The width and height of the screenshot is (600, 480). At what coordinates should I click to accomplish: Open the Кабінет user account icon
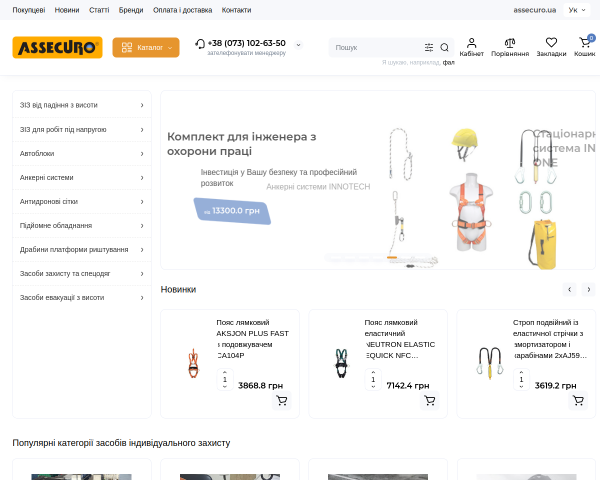471,42
